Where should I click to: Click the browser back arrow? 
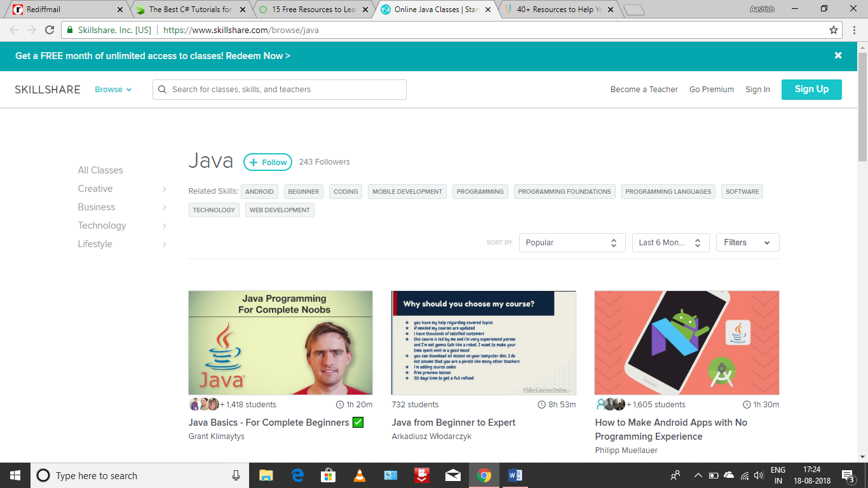tap(14, 30)
